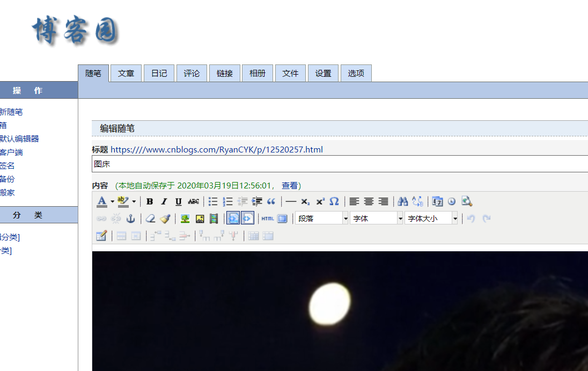
Task: Click the 签名 sidebar link
Action: click(7, 165)
